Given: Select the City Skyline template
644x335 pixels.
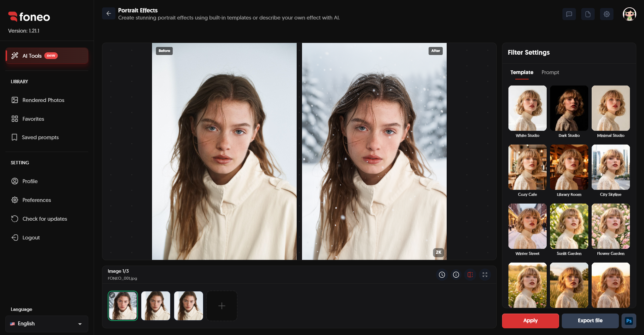Looking at the screenshot, I should 610,167.
